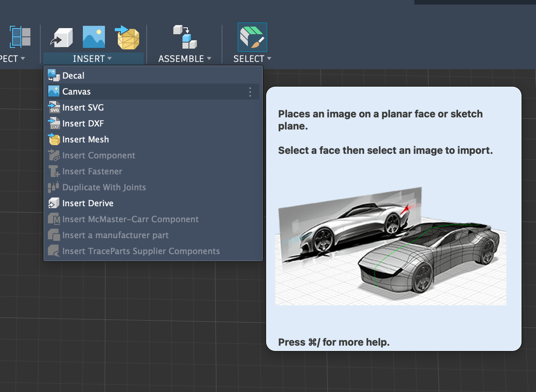Click the Decal icon in menu

point(54,76)
